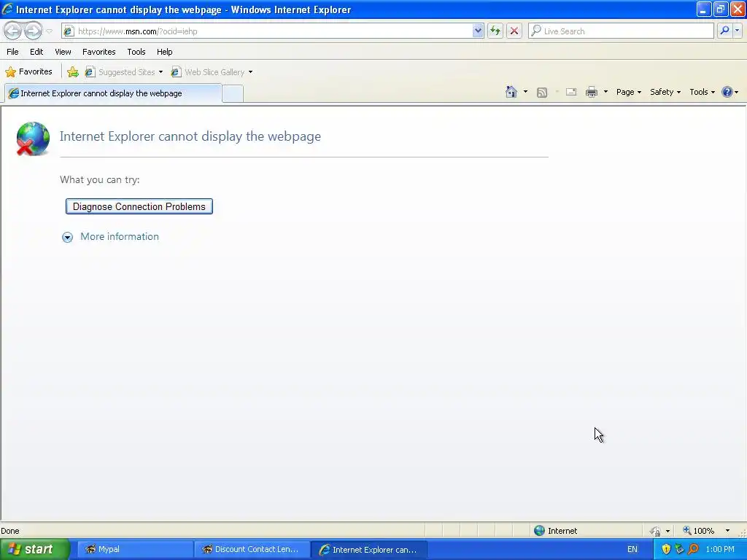
Task: Click the Home icon in command bar
Action: [511, 92]
